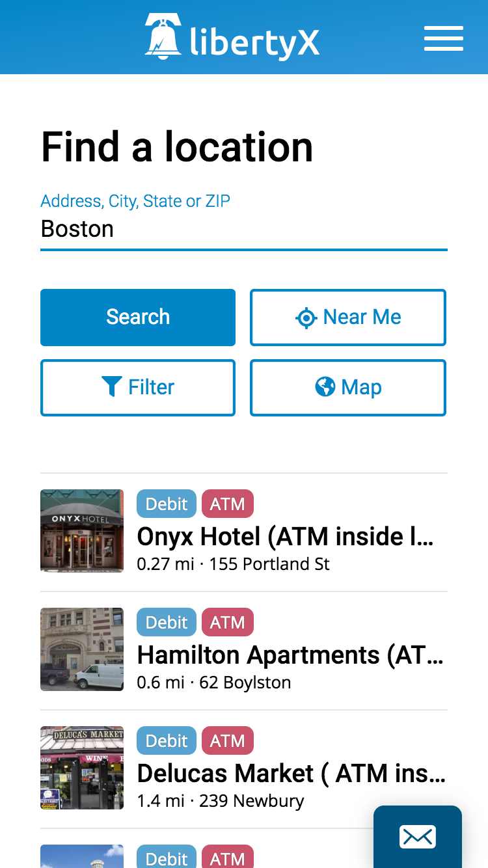Open the Hamilton Apartments thumbnail image
Screen dimensions: 488x868
point(82,649)
